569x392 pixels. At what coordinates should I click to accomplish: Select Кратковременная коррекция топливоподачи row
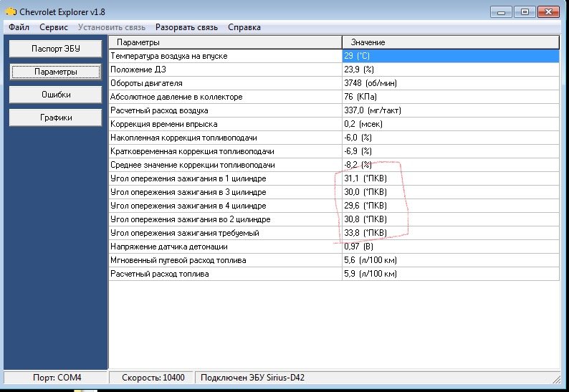point(334,151)
